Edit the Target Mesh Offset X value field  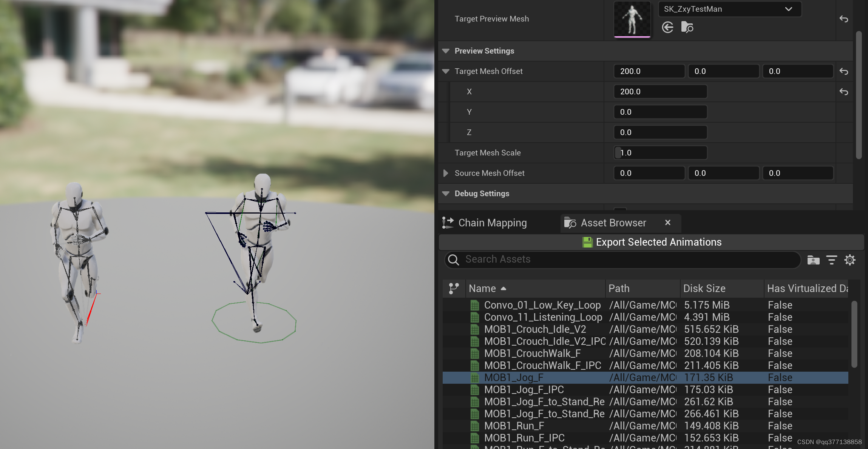coord(659,92)
